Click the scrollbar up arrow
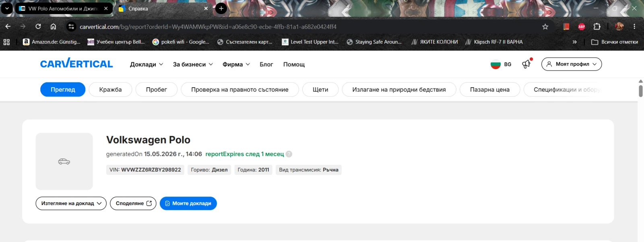The width and height of the screenshot is (644, 242). (640, 81)
